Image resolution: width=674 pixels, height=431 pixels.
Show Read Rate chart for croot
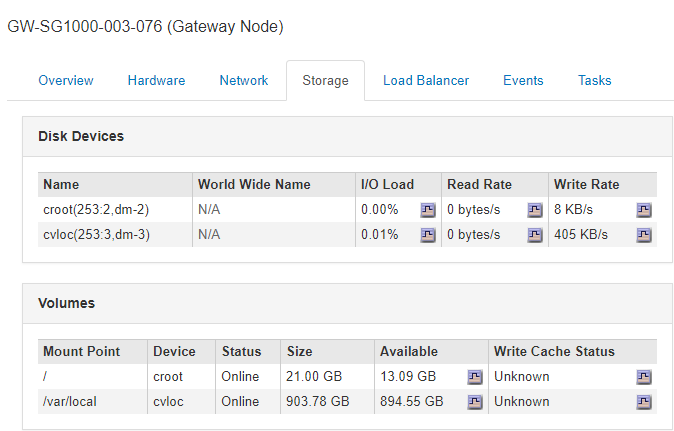(x=535, y=210)
